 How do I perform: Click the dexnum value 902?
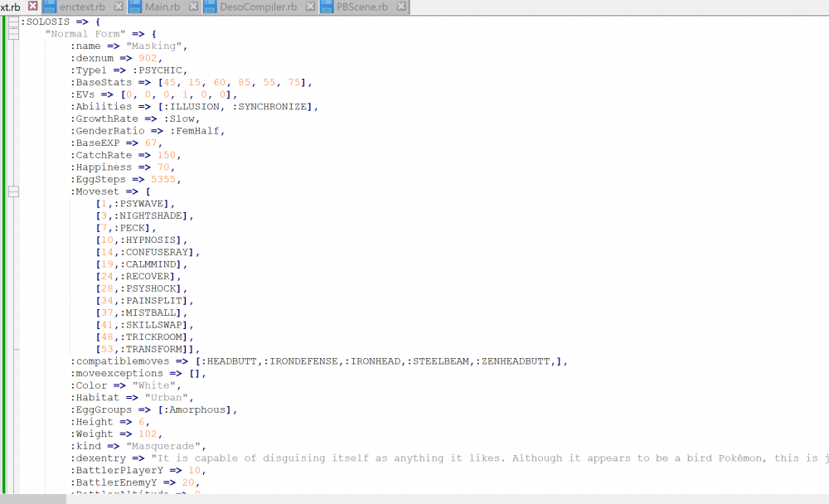click(148, 58)
